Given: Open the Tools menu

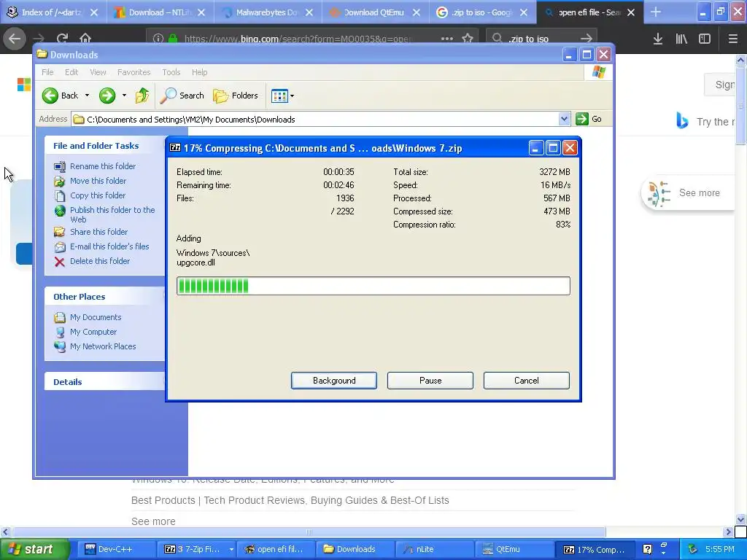Looking at the screenshot, I should 171,72.
